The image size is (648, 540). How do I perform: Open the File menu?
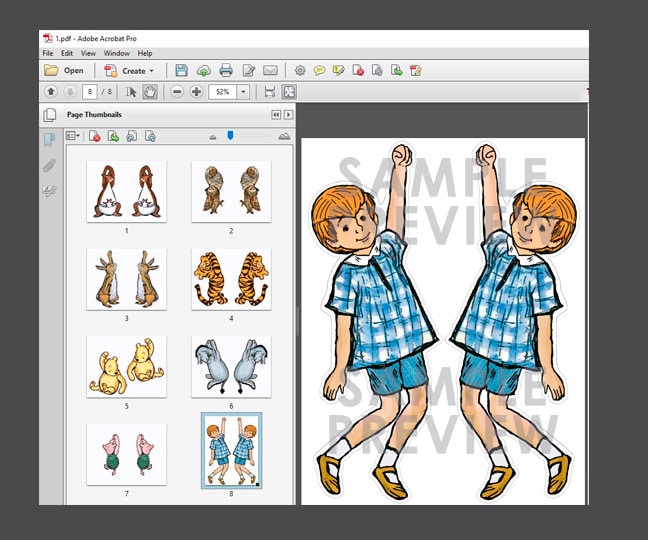(x=47, y=53)
